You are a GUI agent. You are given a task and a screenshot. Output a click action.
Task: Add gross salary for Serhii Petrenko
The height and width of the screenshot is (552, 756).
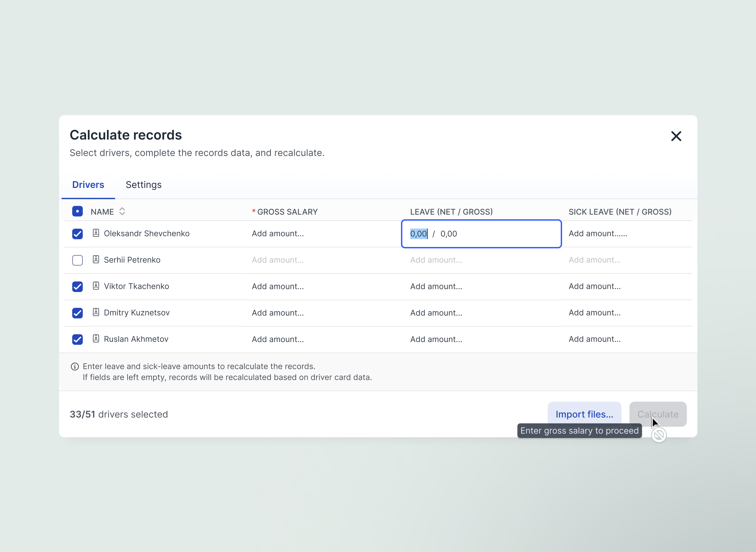point(278,260)
